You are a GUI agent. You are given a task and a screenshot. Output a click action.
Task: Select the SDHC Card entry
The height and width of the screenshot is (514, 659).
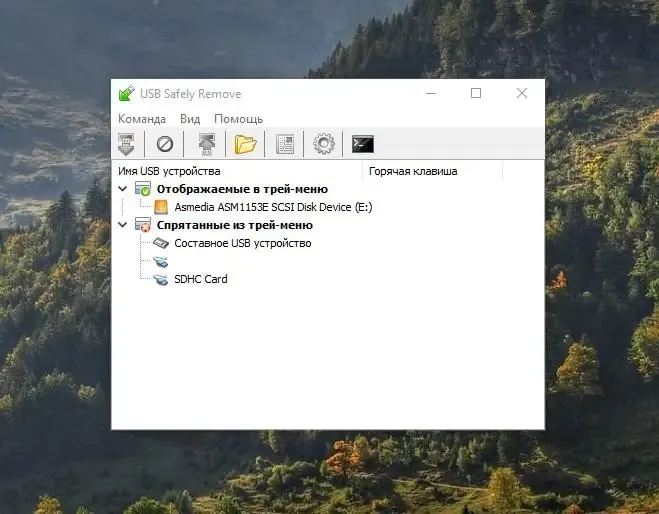(201, 279)
